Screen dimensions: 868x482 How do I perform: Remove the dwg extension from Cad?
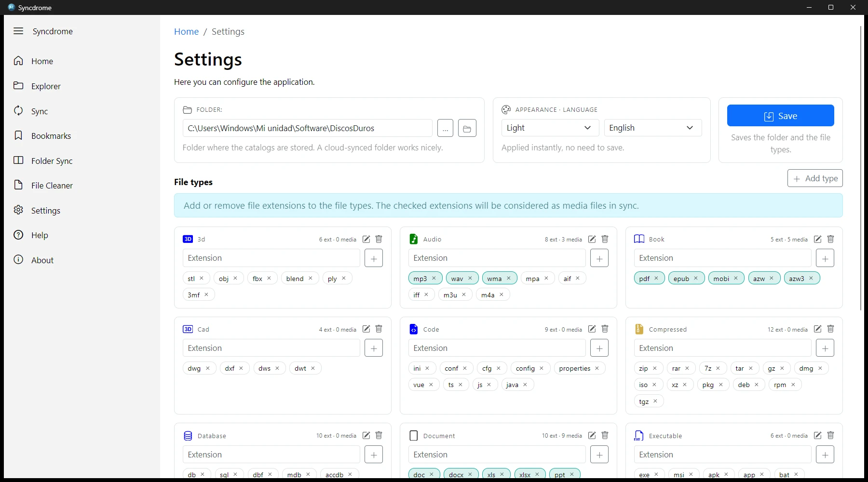pos(208,368)
